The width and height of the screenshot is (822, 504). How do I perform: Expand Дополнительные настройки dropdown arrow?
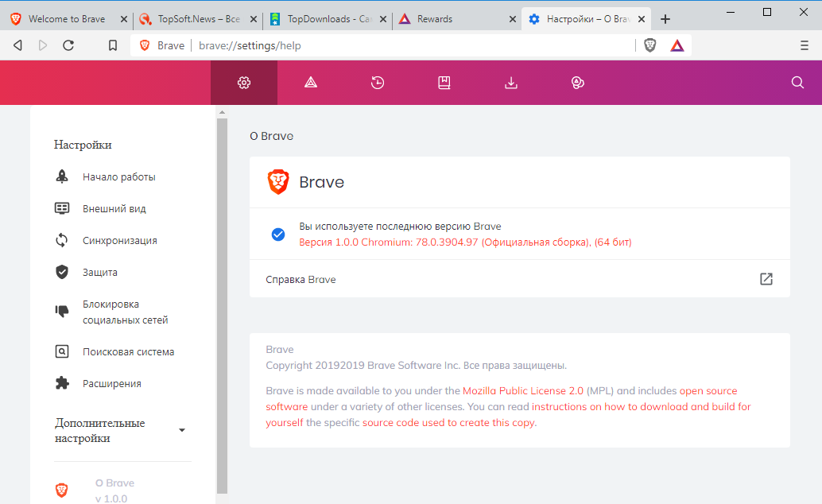(182, 430)
